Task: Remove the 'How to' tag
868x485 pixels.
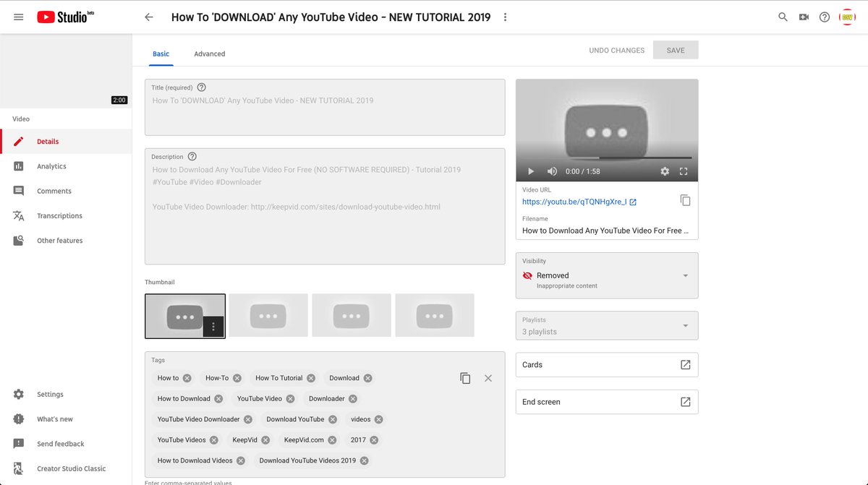Action: [187, 378]
